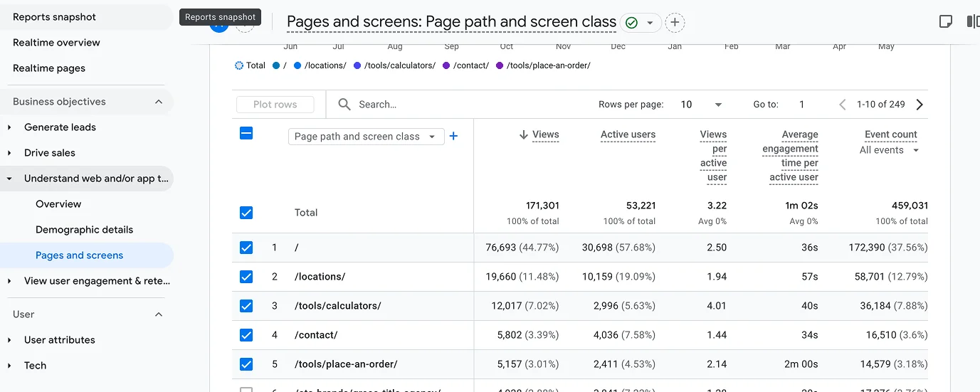Add a secondary dimension with blue plus
The image size is (980, 392).
click(x=453, y=136)
